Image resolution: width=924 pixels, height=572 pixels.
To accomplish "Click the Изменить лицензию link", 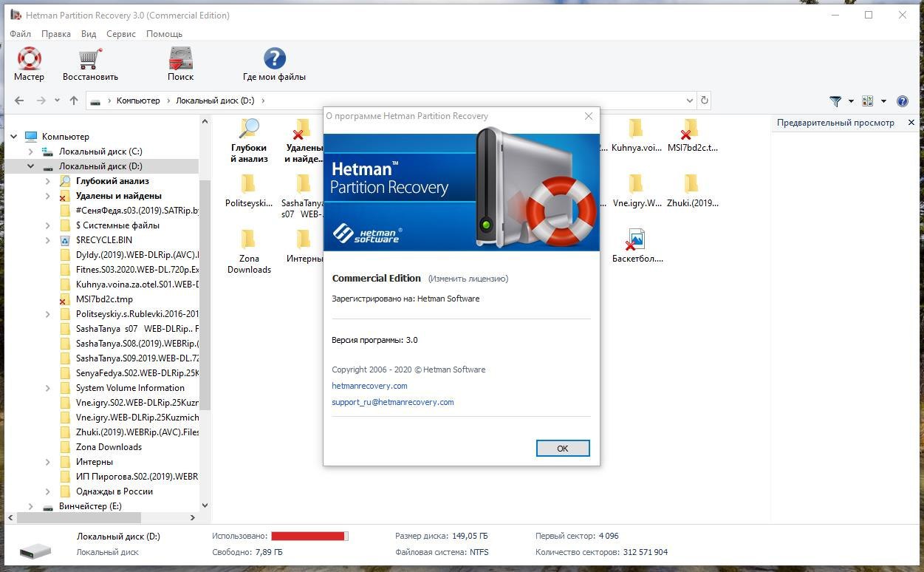I will 468,279.
